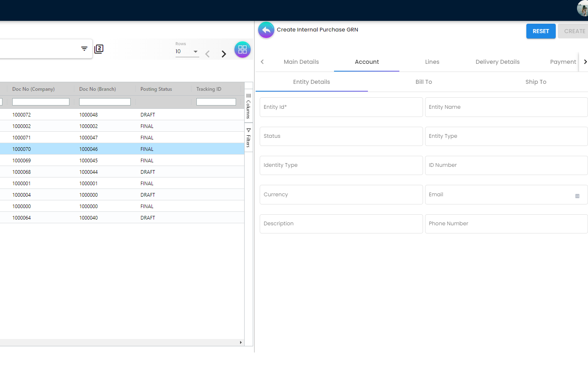Go to previous page of rows
This screenshot has width=588, height=368.
pyautogui.click(x=207, y=54)
